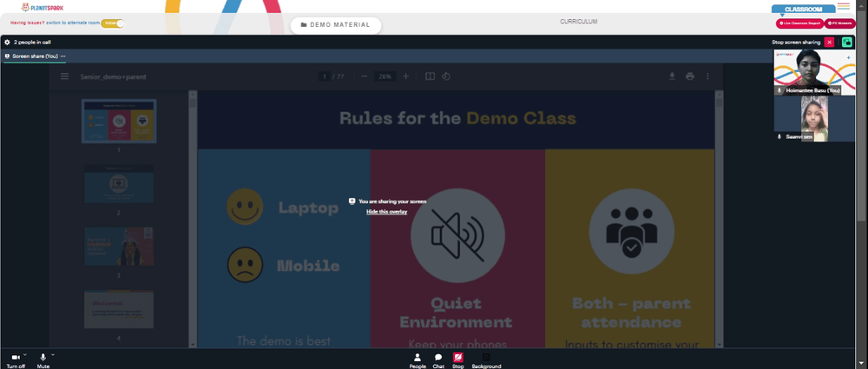The image size is (868, 369).
Task: Open PDF more actions menu
Action: point(707,76)
